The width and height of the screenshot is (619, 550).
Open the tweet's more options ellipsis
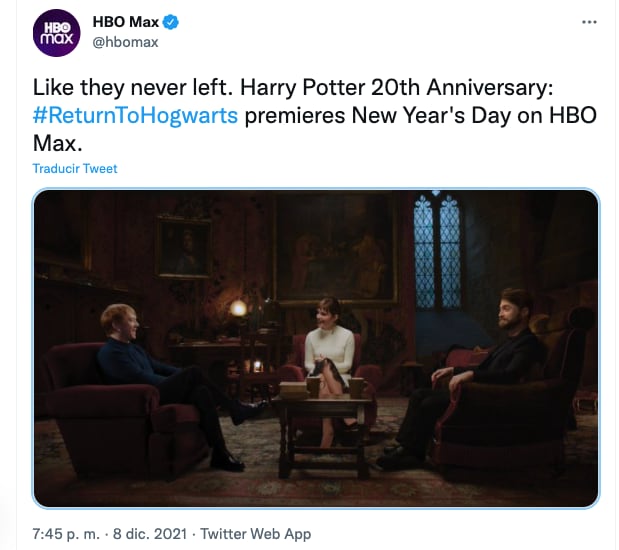click(591, 21)
